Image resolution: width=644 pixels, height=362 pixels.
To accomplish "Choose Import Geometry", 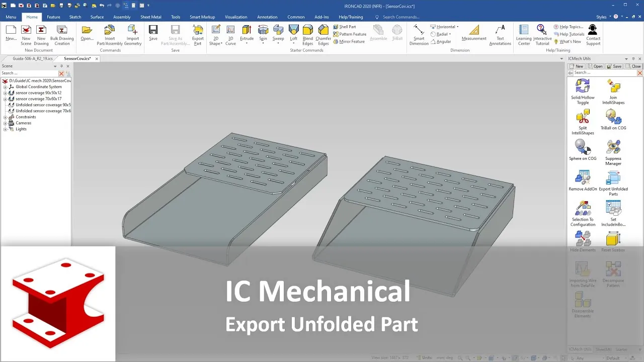I will [133, 34].
